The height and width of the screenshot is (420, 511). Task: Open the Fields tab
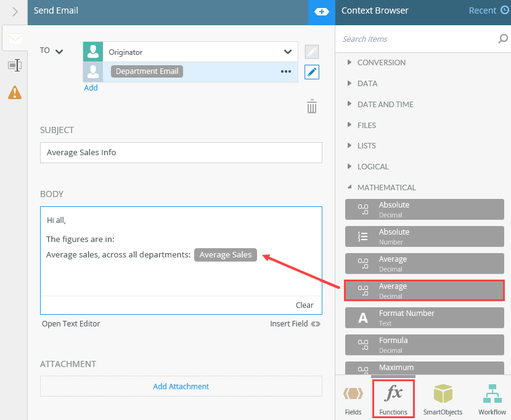tap(353, 399)
